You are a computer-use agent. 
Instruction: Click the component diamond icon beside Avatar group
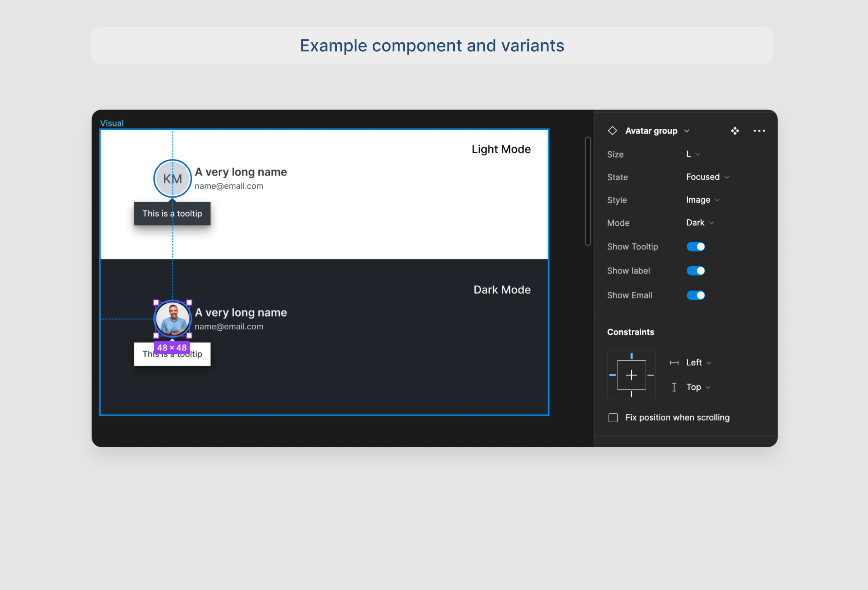[x=612, y=130]
